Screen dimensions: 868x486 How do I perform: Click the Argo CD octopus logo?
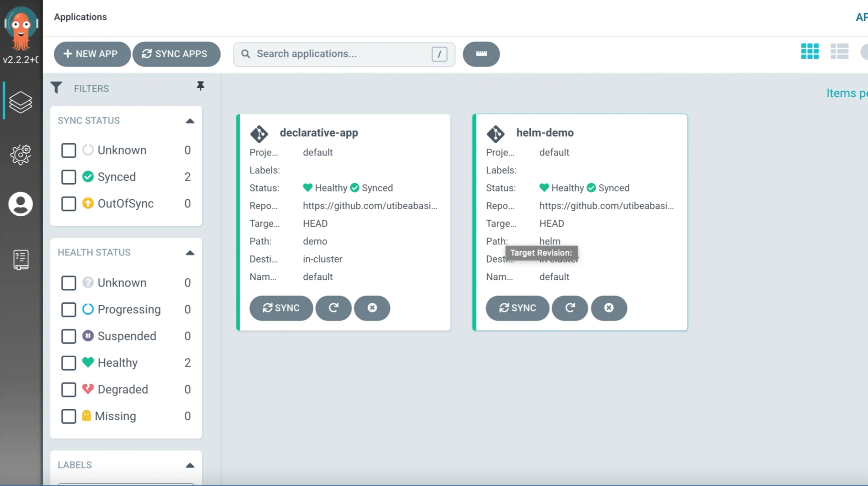click(21, 28)
